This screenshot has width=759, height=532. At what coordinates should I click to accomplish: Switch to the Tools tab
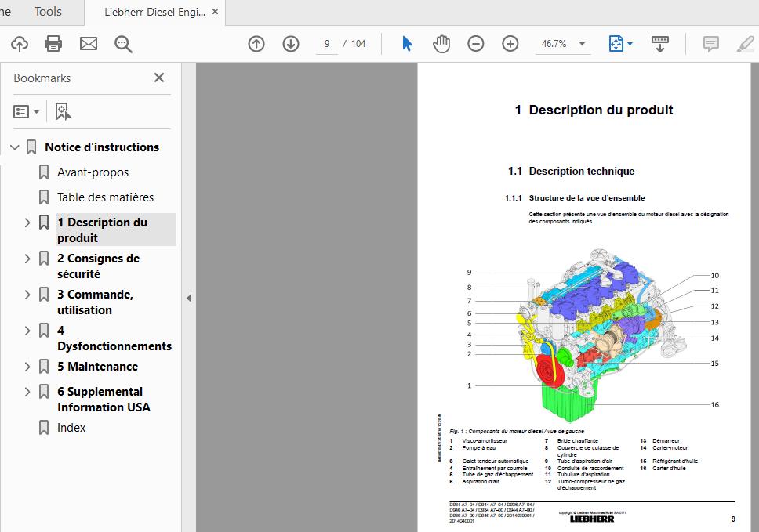click(48, 11)
